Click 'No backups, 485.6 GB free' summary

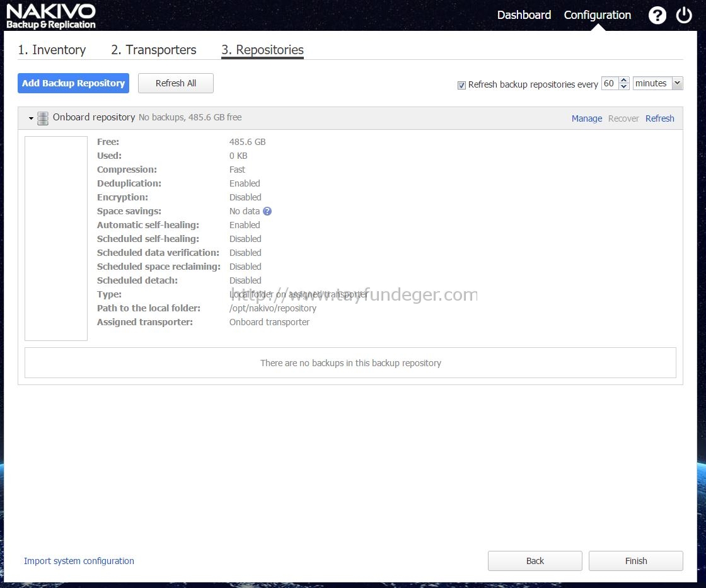190,117
